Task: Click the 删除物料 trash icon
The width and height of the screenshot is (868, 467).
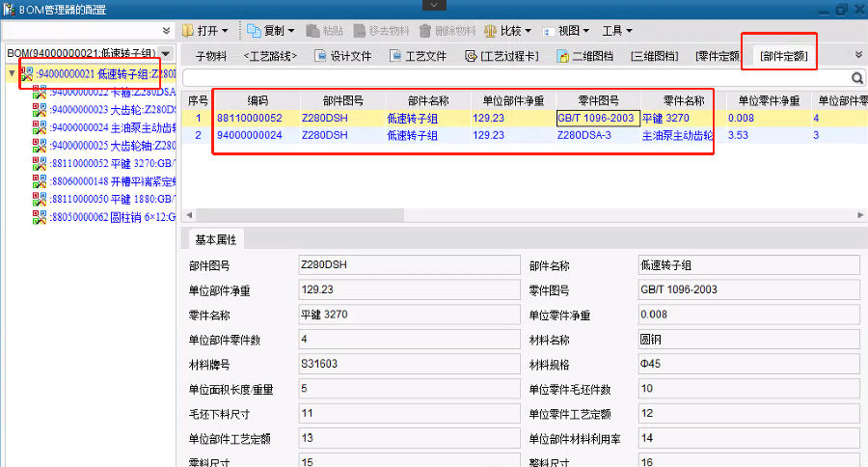Action: [x=425, y=31]
